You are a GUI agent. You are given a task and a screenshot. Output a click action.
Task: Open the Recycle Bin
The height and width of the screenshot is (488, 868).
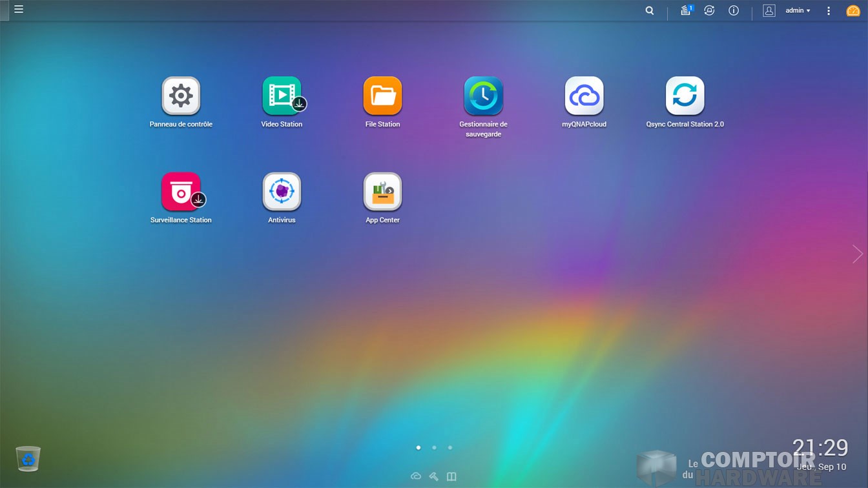[x=28, y=459]
